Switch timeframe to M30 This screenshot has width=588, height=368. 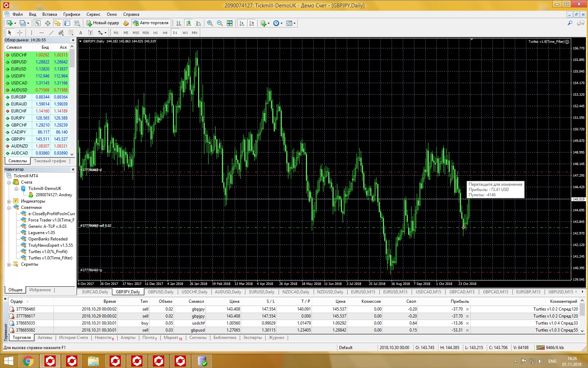click(146, 33)
